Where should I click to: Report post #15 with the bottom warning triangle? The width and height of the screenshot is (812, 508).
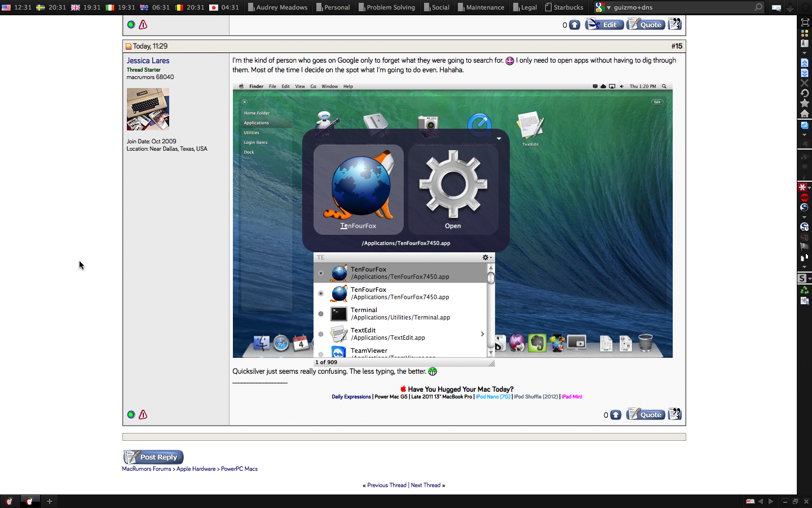[x=143, y=415]
